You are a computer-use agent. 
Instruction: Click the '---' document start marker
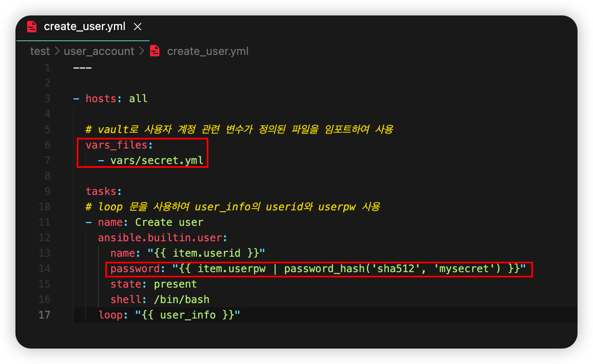[83, 68]
